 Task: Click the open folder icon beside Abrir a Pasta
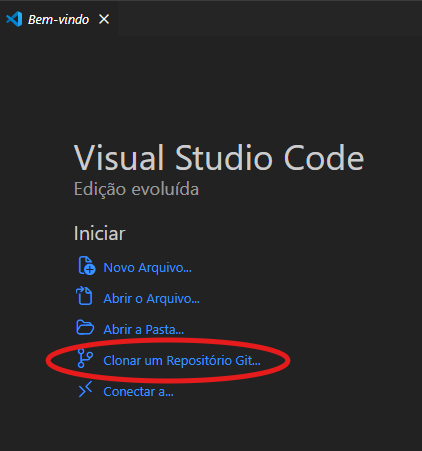(85, 327)
